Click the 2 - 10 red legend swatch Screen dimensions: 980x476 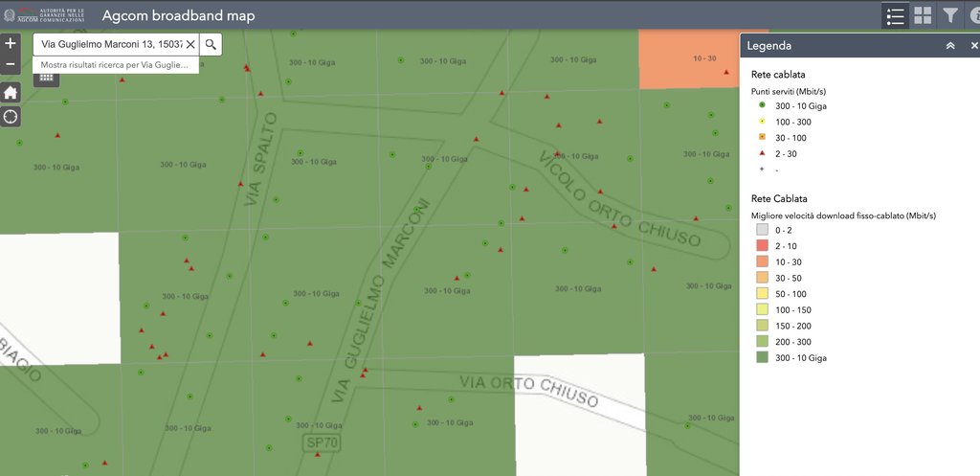[x=762, y=246]
